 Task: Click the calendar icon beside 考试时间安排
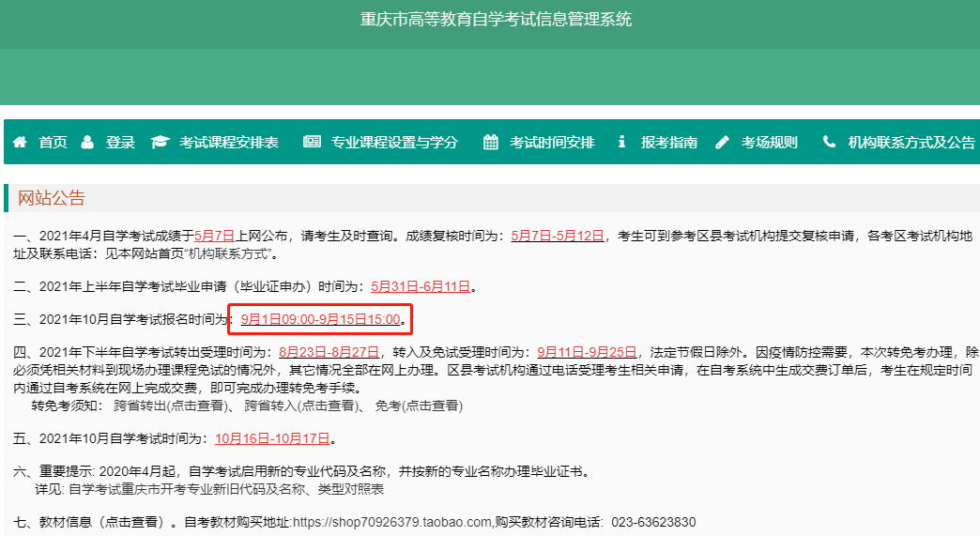point(491,142)
